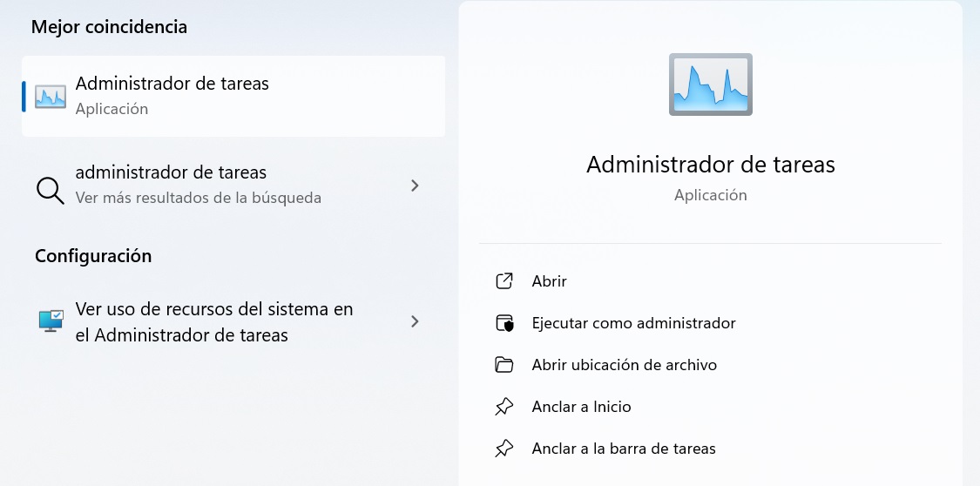
Task: Select Abrir ubicación de archivo
Action: (x=624, y=365)
